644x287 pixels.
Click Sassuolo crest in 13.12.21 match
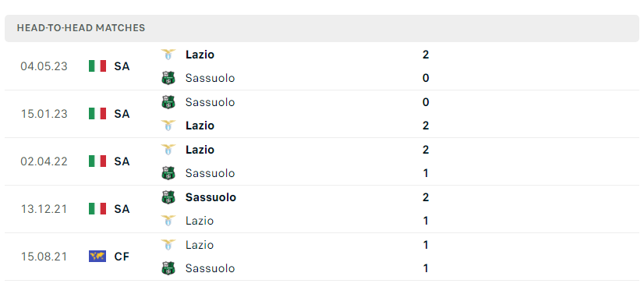coord(168,197)
